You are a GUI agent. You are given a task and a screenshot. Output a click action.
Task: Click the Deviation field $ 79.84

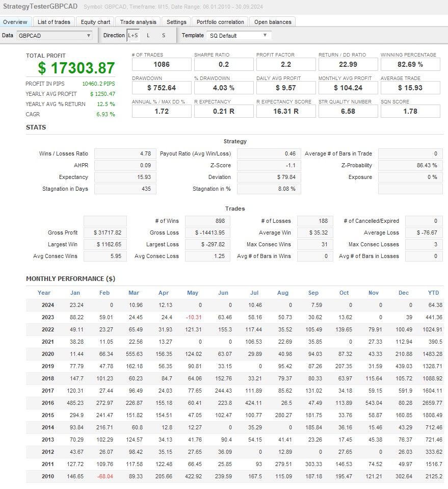[269, 177]
